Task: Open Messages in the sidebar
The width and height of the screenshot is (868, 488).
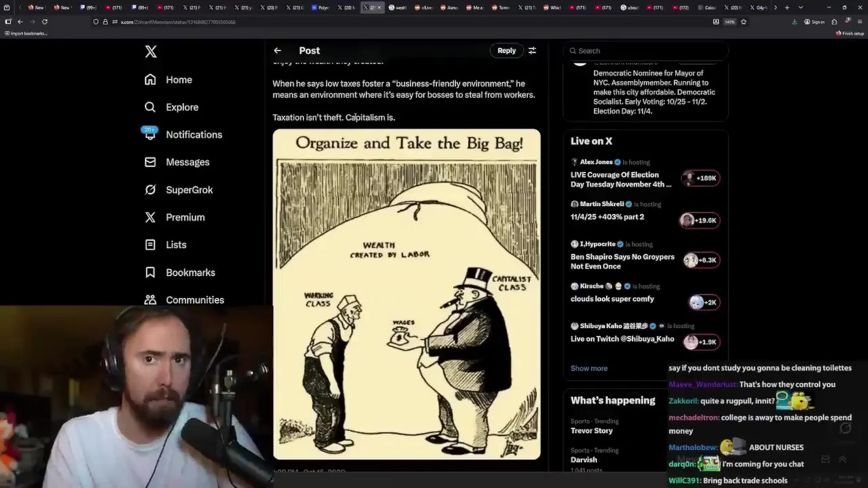Action: pyautogui.click(x=177, y=162)
